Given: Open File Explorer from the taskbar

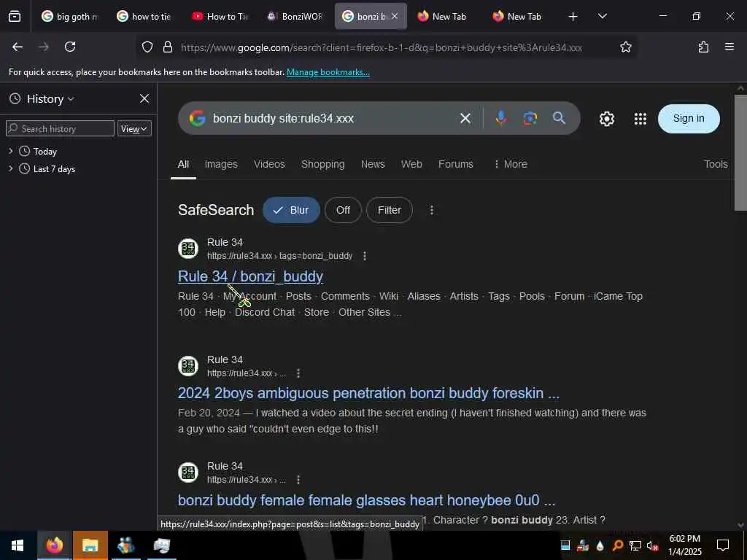Looking at the screenshot, I should pos(90,545).
